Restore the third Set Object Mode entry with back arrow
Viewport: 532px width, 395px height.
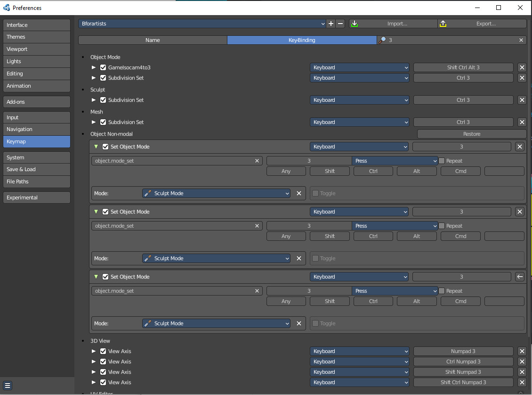pos(519,277)
